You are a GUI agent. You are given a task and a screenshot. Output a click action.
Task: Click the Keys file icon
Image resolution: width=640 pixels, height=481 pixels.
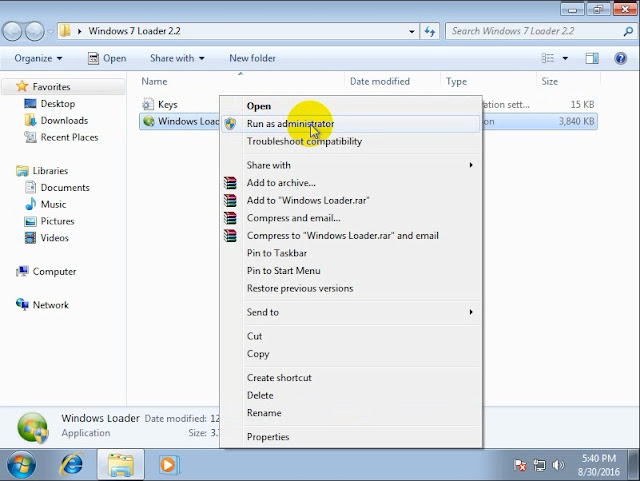click(x=148, y=105)
